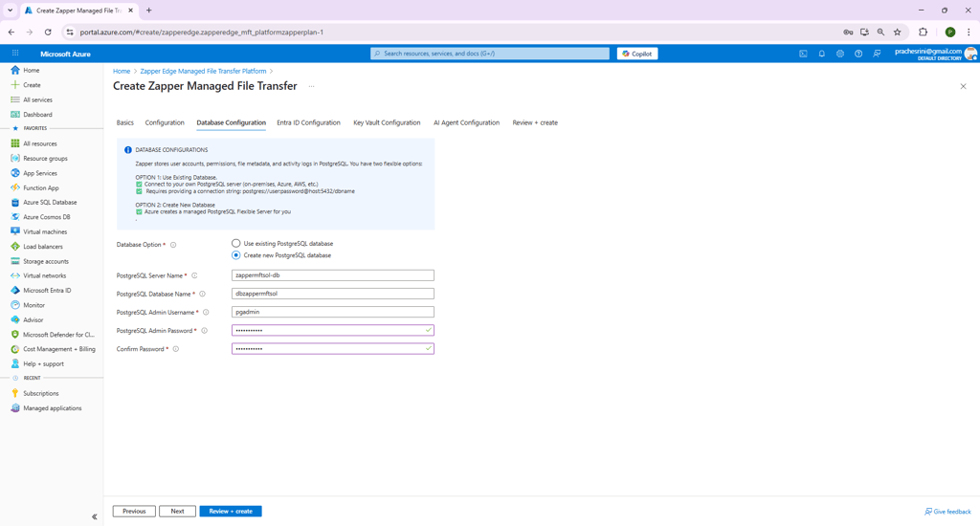This screenshot has width=980, height=526.
Task: Select the Database Configuration tab
Action: [232, 122]
